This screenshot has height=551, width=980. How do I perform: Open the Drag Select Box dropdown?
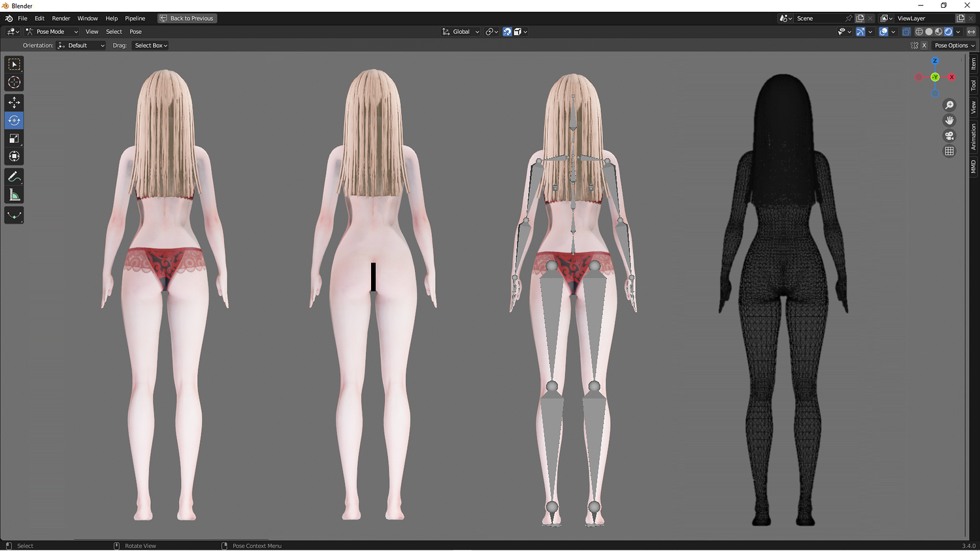click(x=151, y=46)
